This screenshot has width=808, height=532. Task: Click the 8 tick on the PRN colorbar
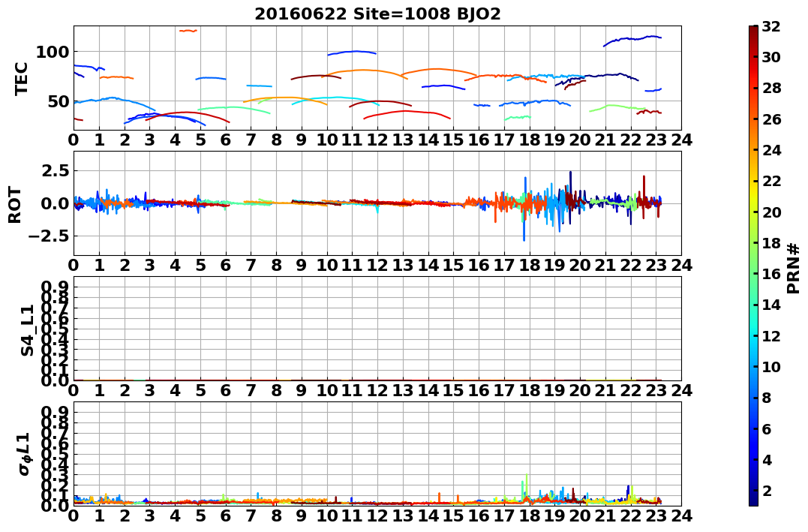[x=766, y=398]
